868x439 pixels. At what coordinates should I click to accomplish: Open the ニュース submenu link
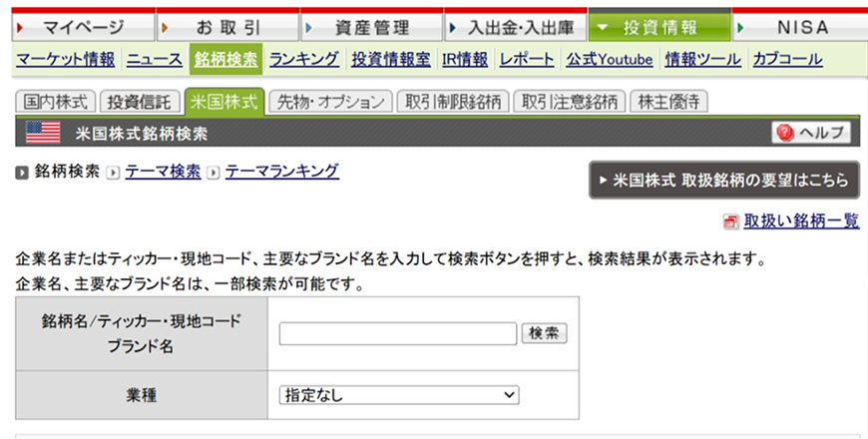[x=155, y=59]
